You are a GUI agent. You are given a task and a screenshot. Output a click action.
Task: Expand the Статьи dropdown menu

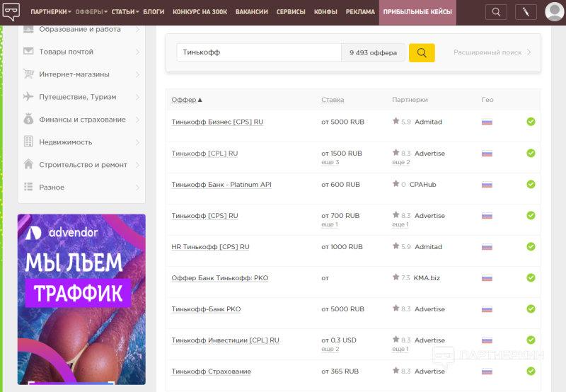(125, 12)
